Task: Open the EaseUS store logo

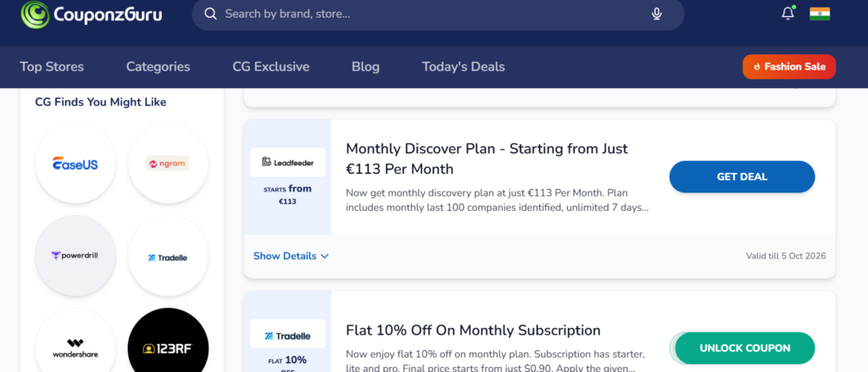Action: (x=75, y=164)
